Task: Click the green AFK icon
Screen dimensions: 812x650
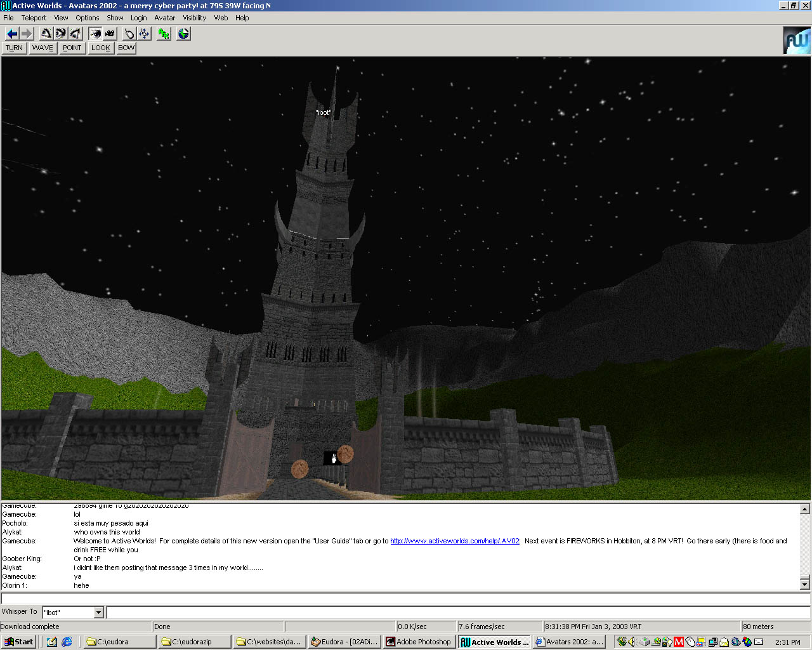Action: (x=164, y=34)
